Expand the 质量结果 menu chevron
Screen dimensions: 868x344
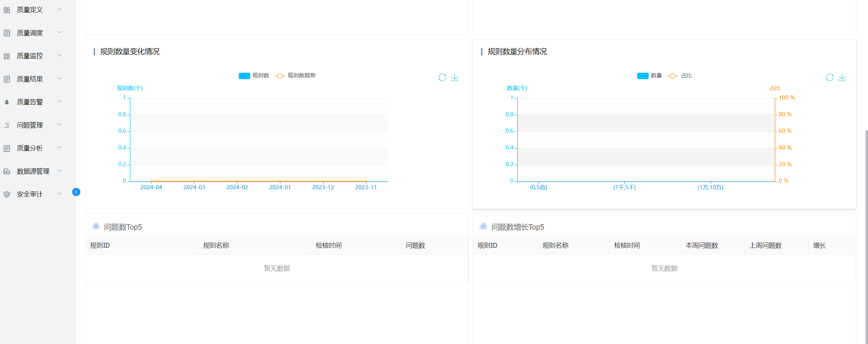coord(59,78)
